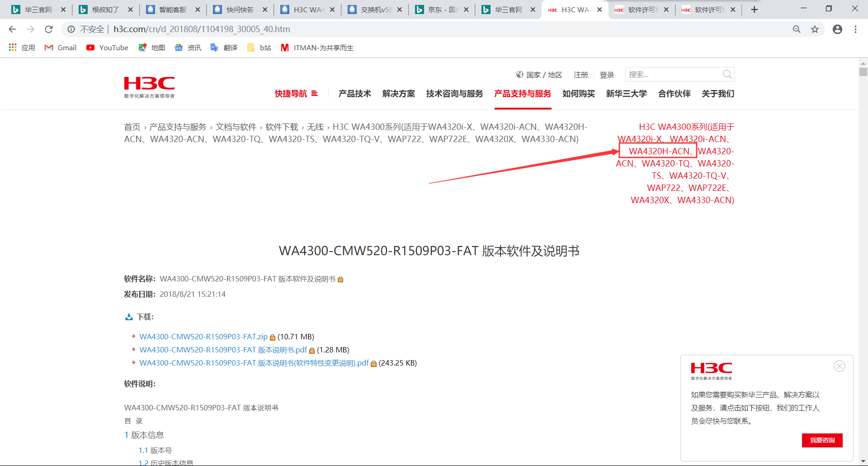The image size is (868, 466).
Task: Download WA4300-CMW520-R1509P03-FAT.zip
Action: click(203, 337)
